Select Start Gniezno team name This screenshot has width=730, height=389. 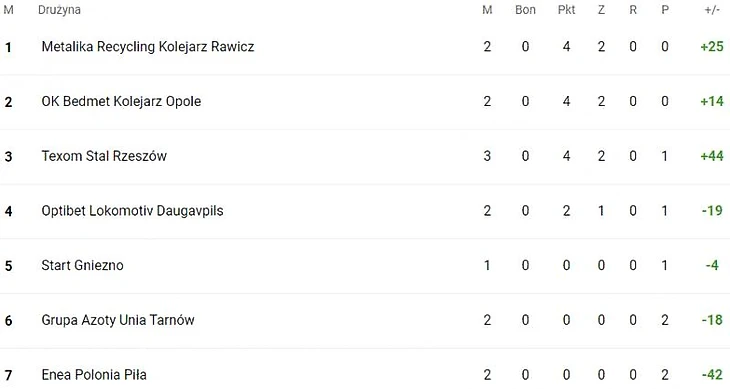pyautogui.click(x=82, y=265)
